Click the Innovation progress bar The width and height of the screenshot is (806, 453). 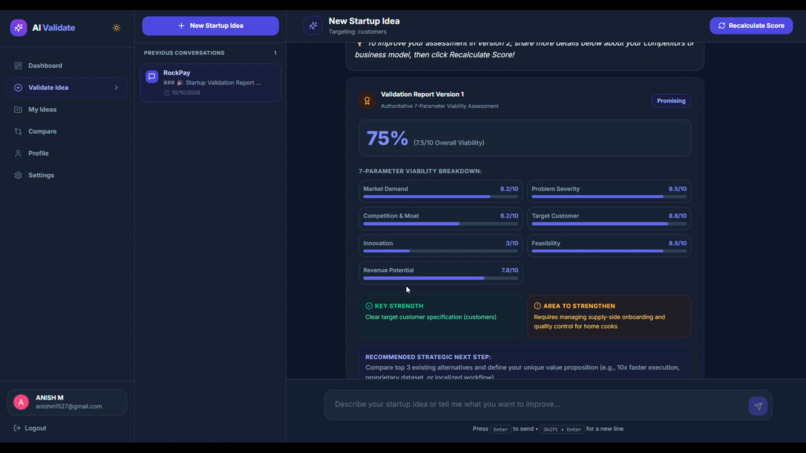441,251
